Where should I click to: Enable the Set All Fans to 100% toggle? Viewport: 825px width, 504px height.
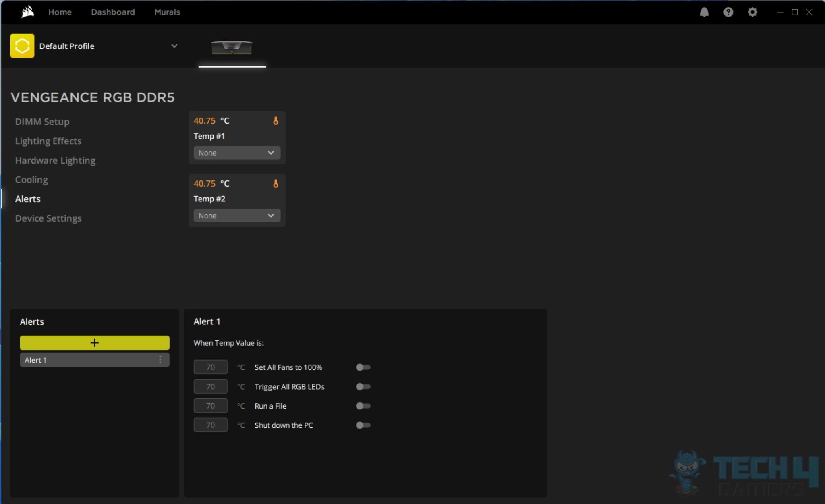[x=363, y=367]
